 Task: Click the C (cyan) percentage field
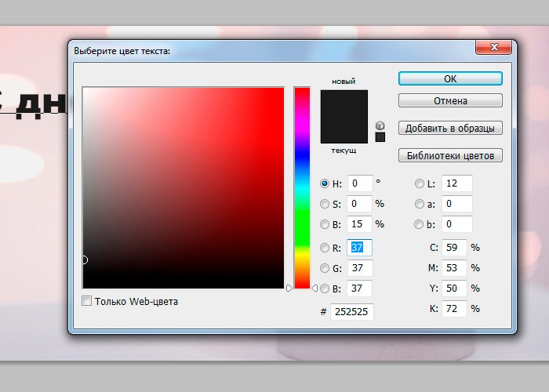(x=453, y=248)
